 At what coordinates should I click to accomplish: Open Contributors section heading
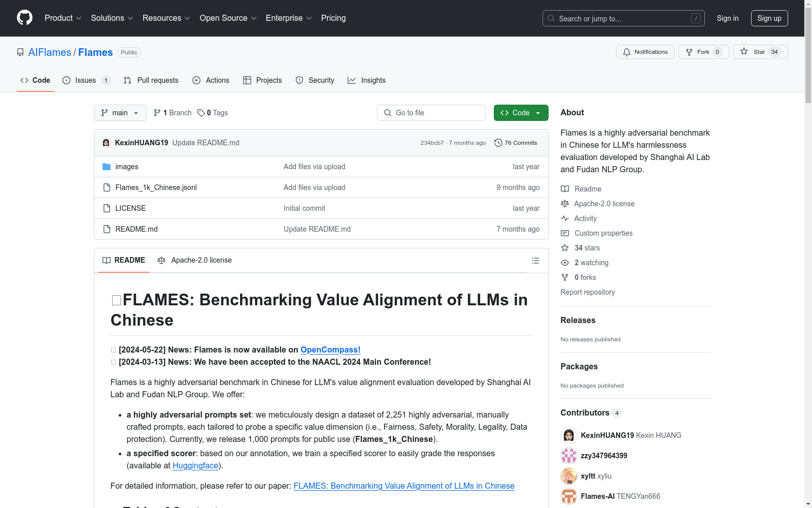pyautogui.click(x=591, y=412)
